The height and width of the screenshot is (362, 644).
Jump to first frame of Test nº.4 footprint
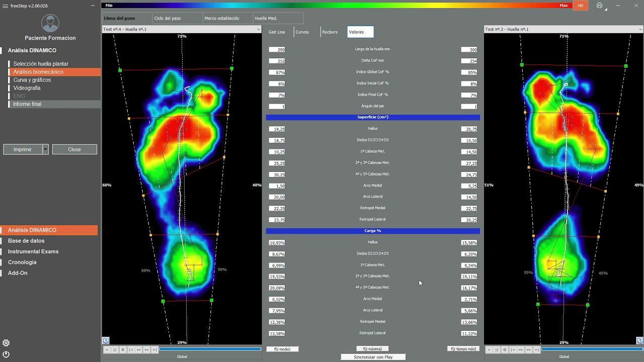131,349
